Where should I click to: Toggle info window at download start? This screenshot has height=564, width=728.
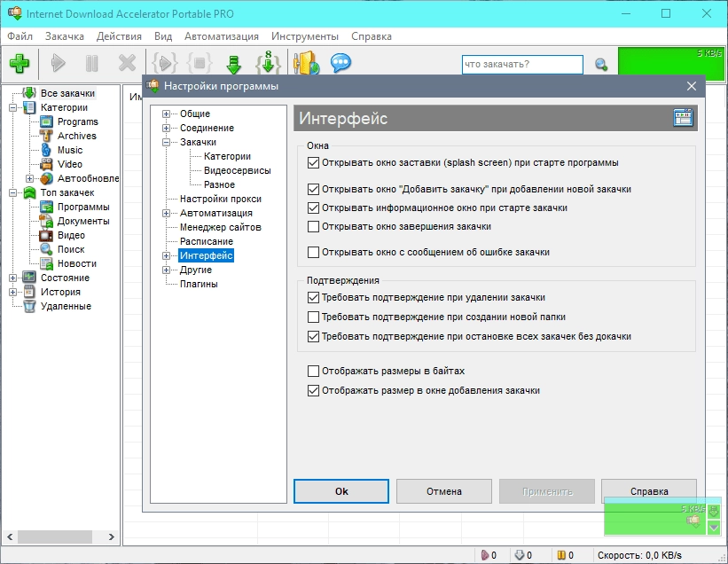click(x=313, y=208)
